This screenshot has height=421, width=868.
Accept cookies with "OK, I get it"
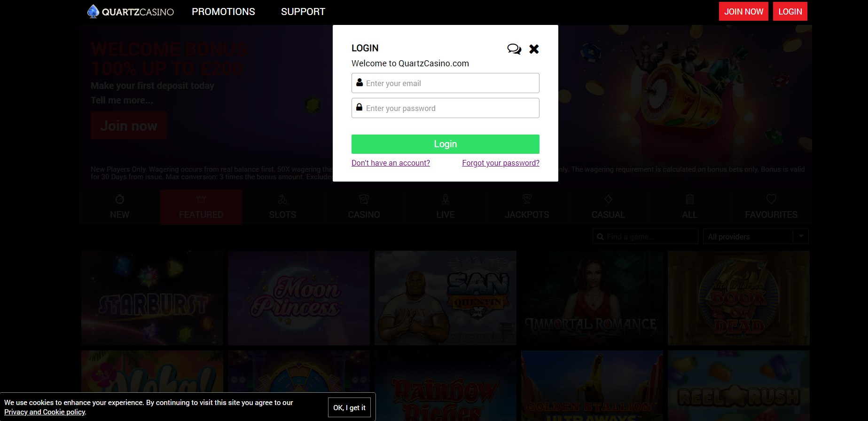(349, 408)
